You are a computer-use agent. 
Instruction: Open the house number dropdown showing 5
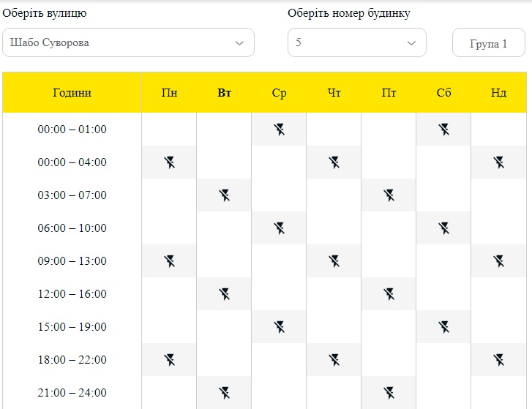[x=357, y=42]
